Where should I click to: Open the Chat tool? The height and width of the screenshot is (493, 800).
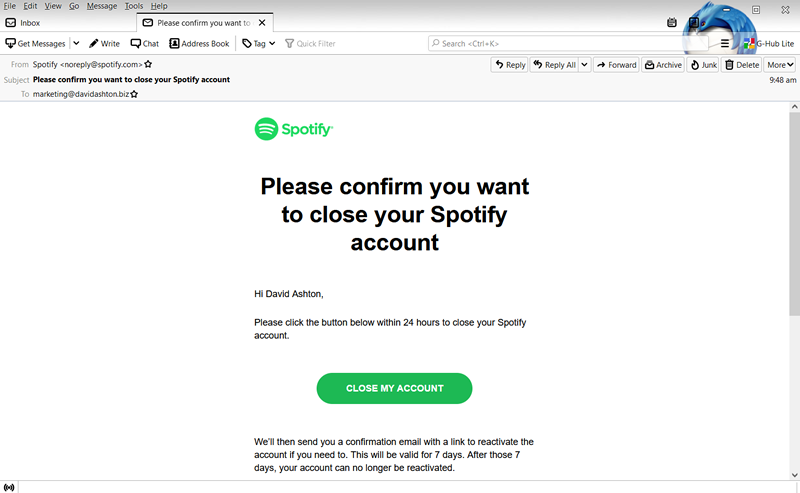click(x=145, y=43)
